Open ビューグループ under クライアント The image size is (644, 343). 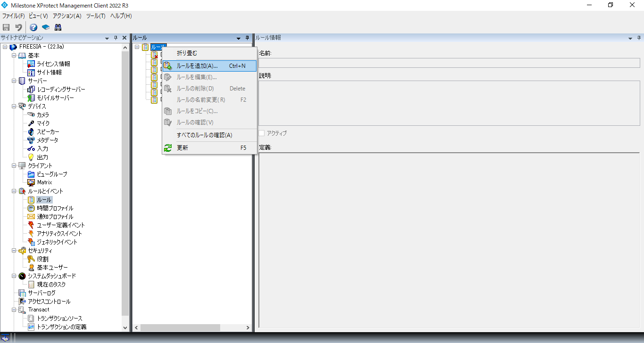pos(52,174)
